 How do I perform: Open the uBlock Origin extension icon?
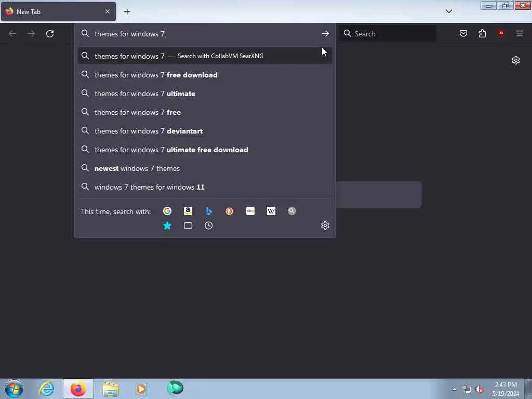501,33
